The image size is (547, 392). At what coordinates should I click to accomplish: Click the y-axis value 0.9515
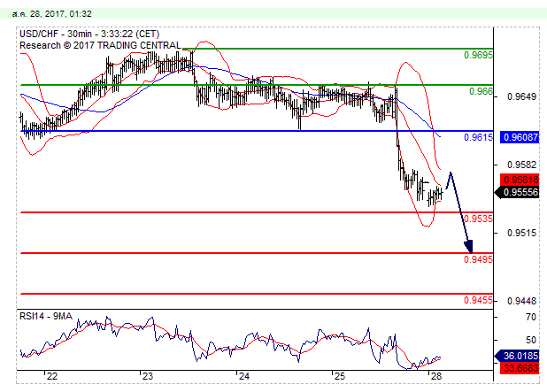pos(521,233)
